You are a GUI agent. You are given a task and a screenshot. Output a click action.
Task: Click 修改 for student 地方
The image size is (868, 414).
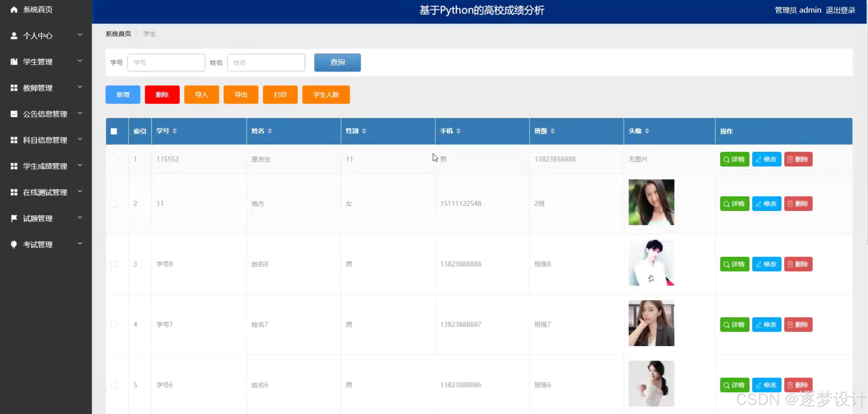click(767, 204)
